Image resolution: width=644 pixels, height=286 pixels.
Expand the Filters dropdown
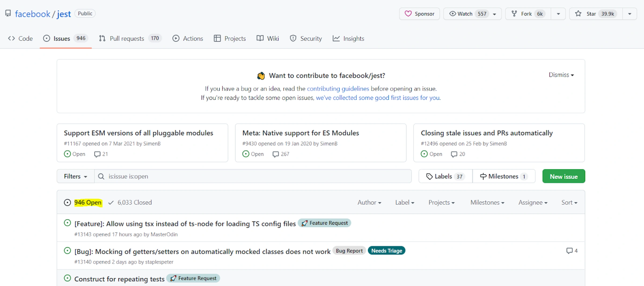click(75, 176)
